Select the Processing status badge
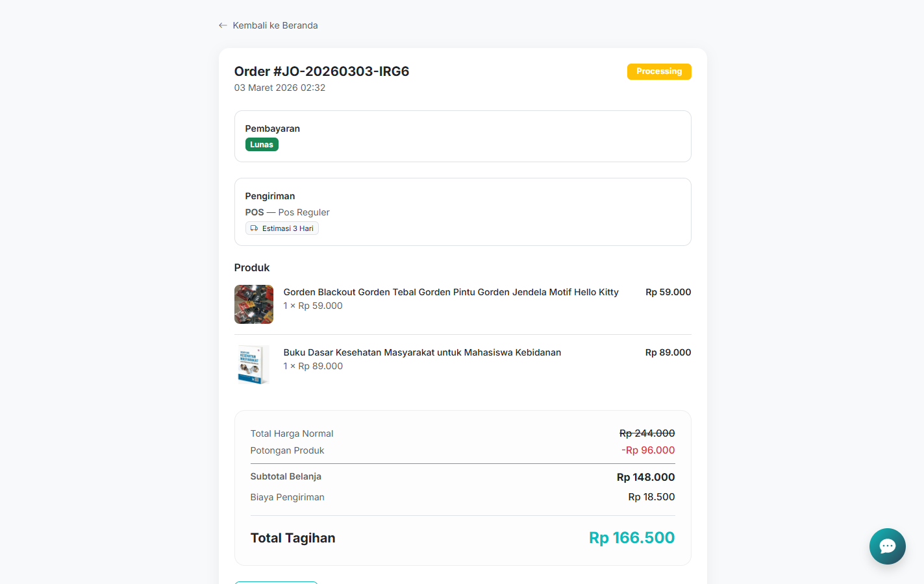The image size is (924, 584). click(659, 71)
